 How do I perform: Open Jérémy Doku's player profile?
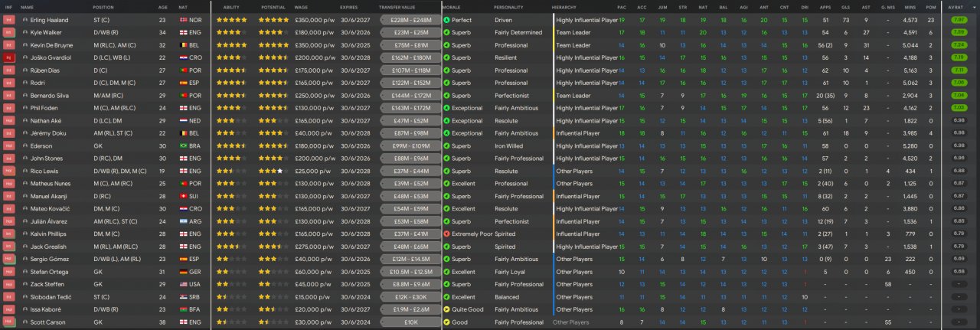50,133
